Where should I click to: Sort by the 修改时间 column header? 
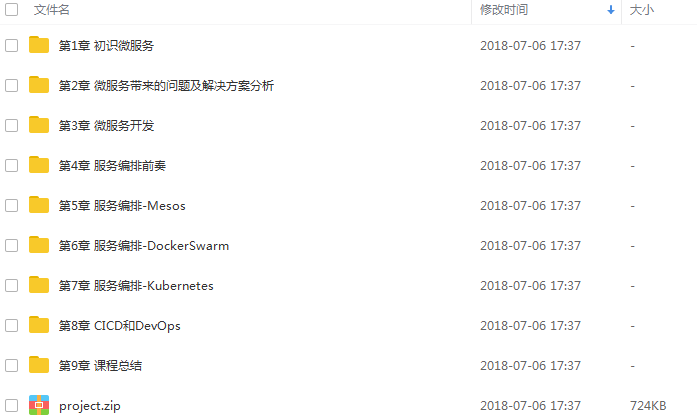[x=504, y=10]
